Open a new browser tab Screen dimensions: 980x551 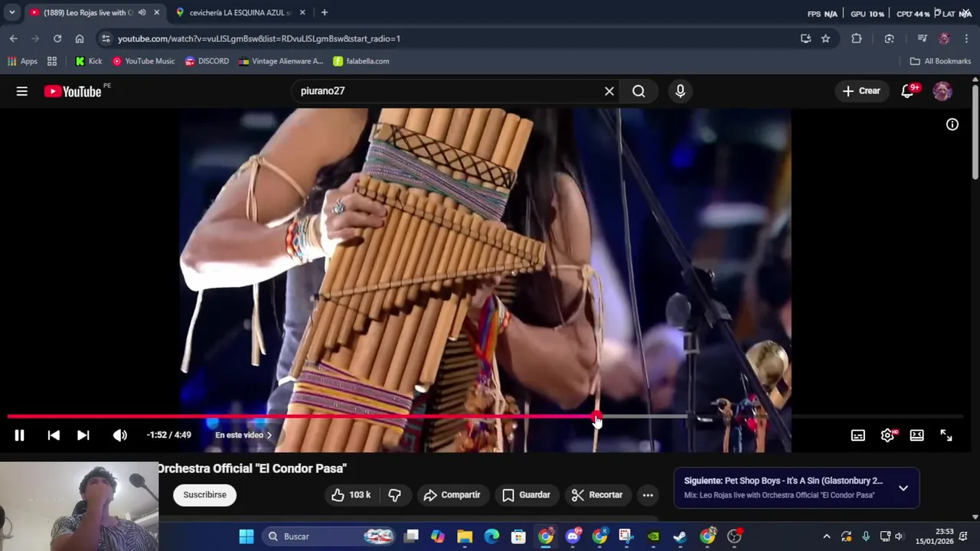pos(325,12)
